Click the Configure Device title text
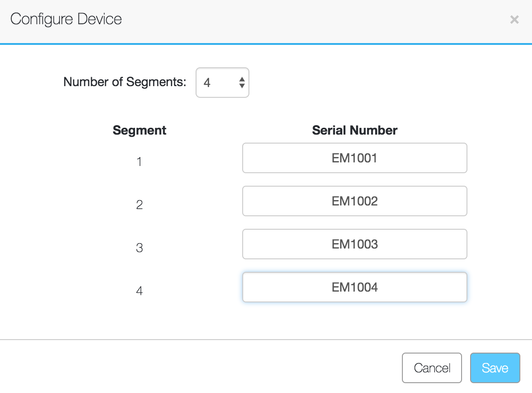532x393 pixels. (x=66, y=19)
